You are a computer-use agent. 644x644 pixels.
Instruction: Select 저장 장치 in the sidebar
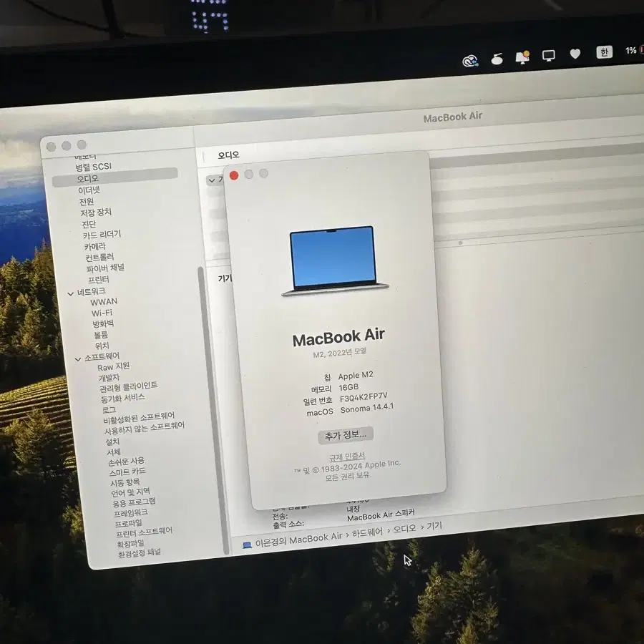point(96,213)
